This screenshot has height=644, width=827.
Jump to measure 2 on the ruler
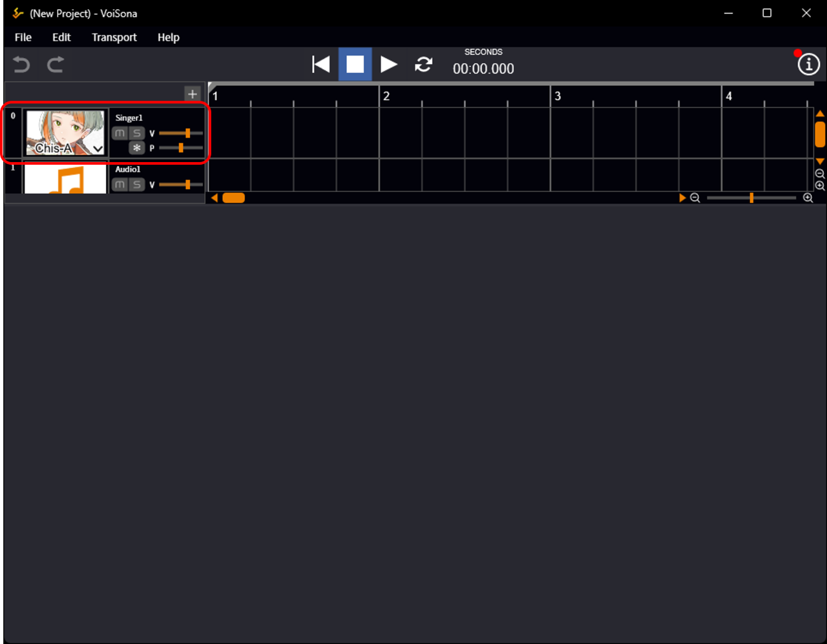point(386,96)
